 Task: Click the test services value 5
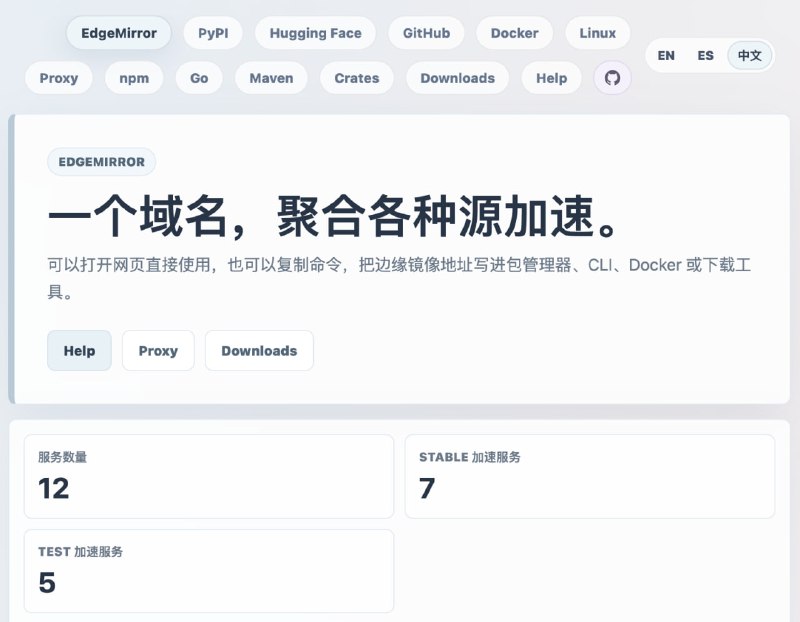tap(47, 583)
